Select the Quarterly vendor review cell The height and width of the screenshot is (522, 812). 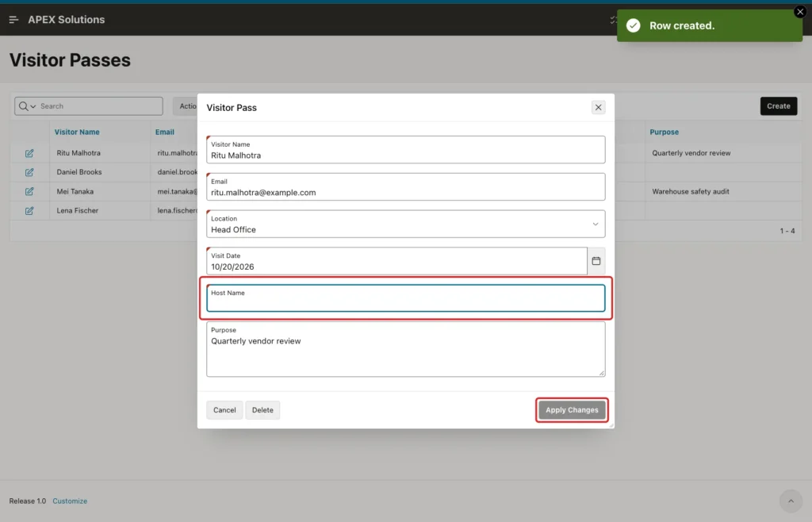tap(691, 153)
